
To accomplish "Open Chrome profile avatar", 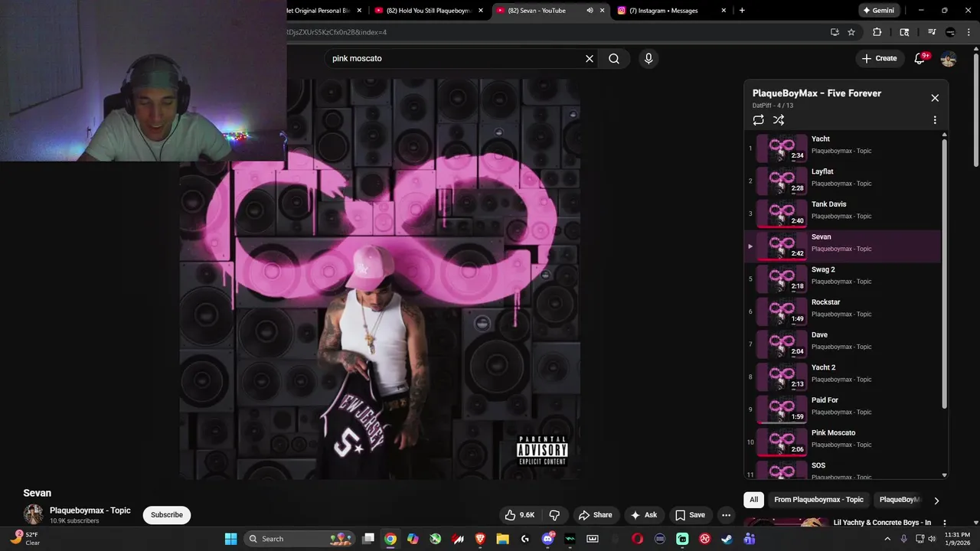I will tap(950, 32).
